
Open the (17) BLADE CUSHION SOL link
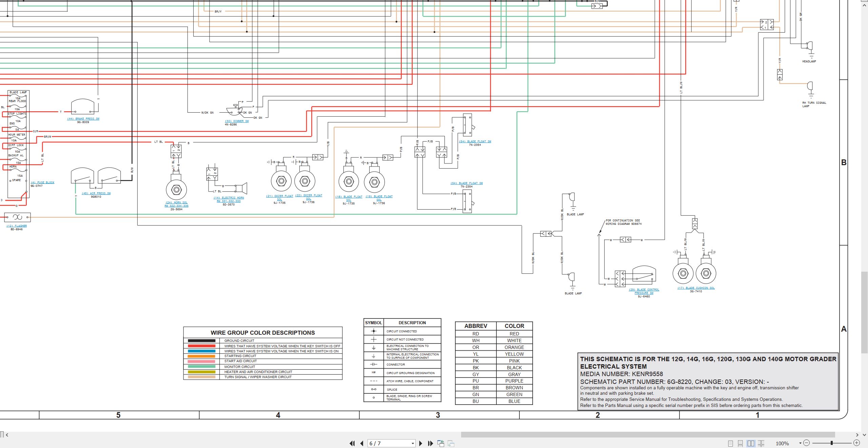(696, 288)
